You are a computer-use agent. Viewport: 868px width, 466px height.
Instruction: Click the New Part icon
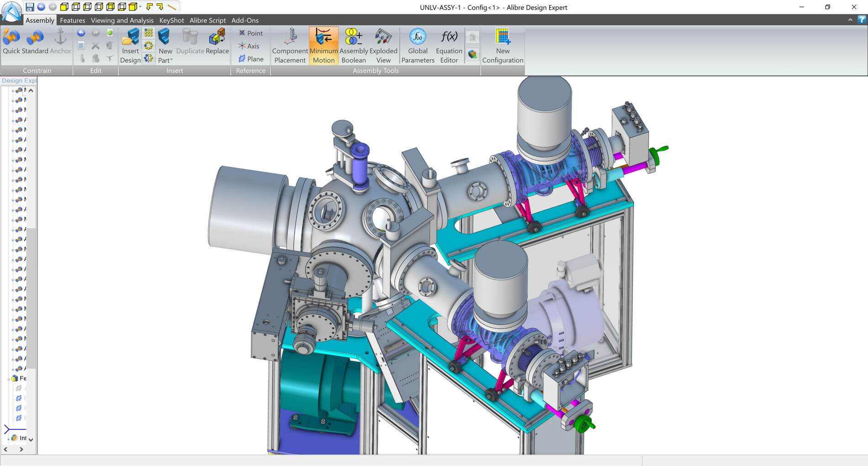point(164,37)
